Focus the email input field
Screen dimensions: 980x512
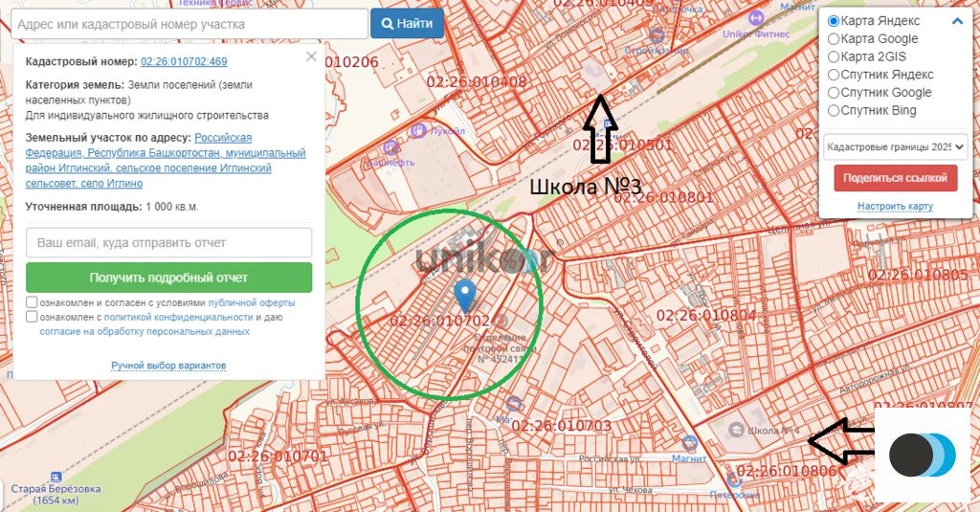coord(168,242)
